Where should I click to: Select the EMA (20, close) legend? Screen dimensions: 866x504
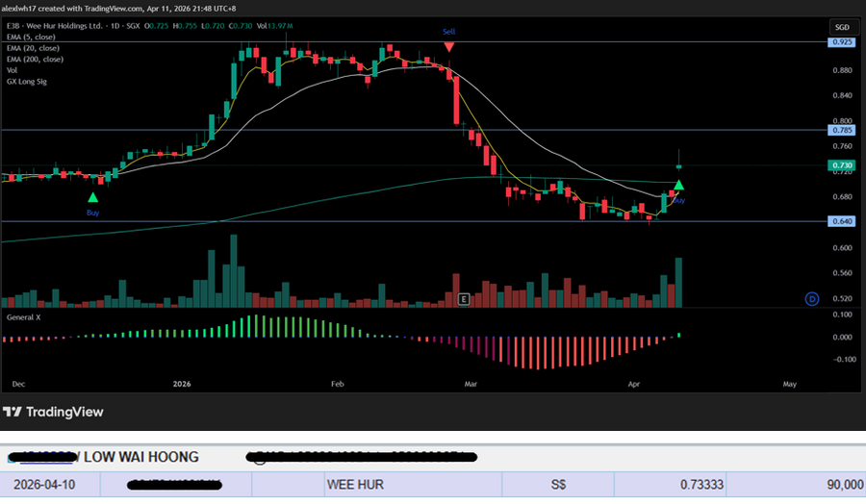[x=36, y=47]
